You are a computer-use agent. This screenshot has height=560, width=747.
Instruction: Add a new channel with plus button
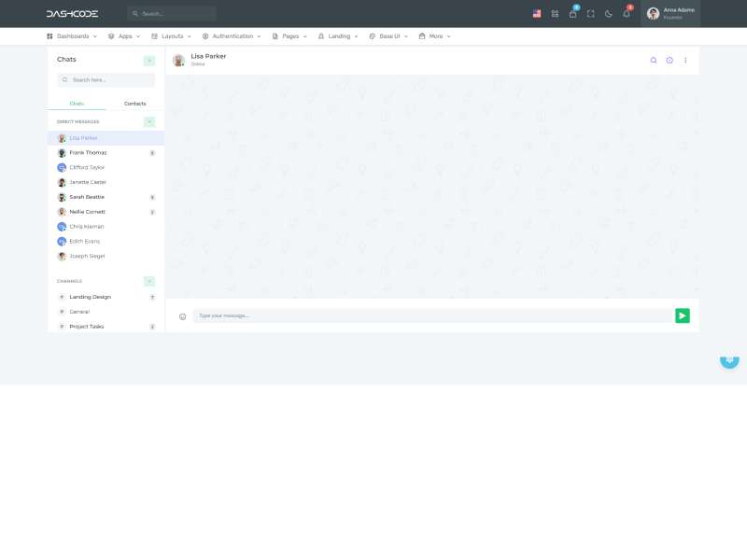[149, 281]
